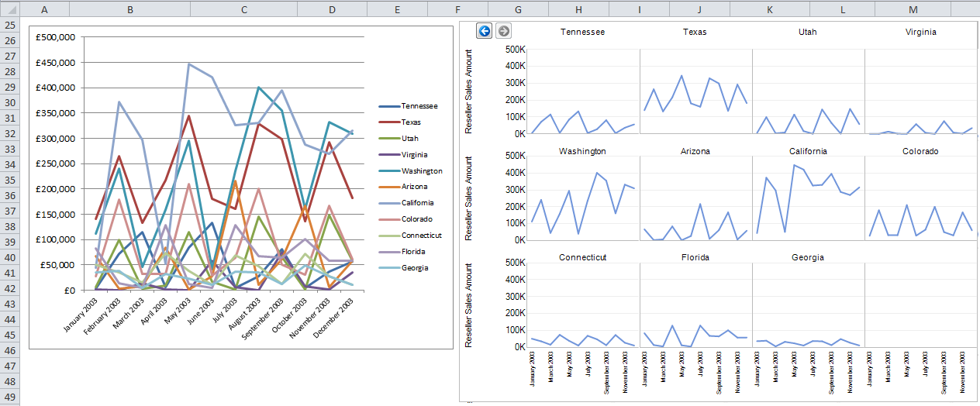Click the Texas small multiple chart title
The image size is (980, 406).
pos(695,33)
